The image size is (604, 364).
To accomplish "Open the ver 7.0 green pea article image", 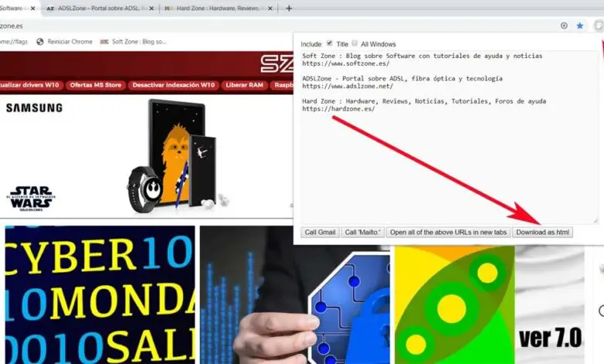I will click(489, 304).
